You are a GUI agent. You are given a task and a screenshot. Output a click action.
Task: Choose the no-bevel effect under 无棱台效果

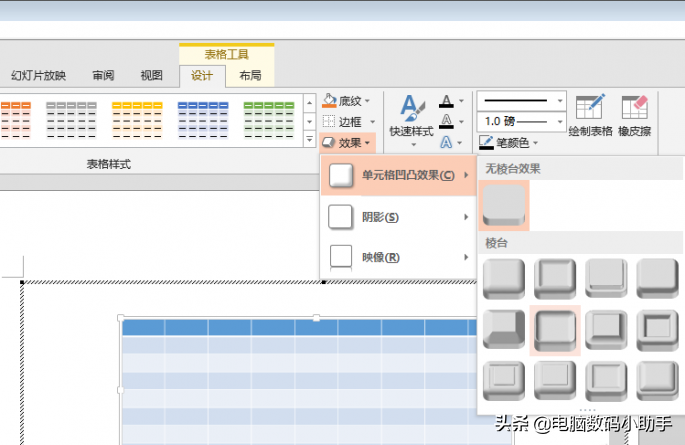(x=504, y=205)
